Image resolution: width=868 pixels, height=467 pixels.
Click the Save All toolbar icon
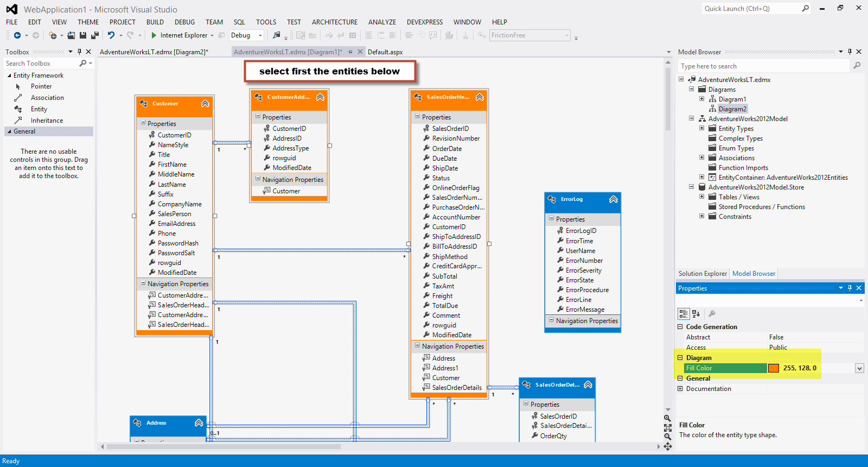95,35
